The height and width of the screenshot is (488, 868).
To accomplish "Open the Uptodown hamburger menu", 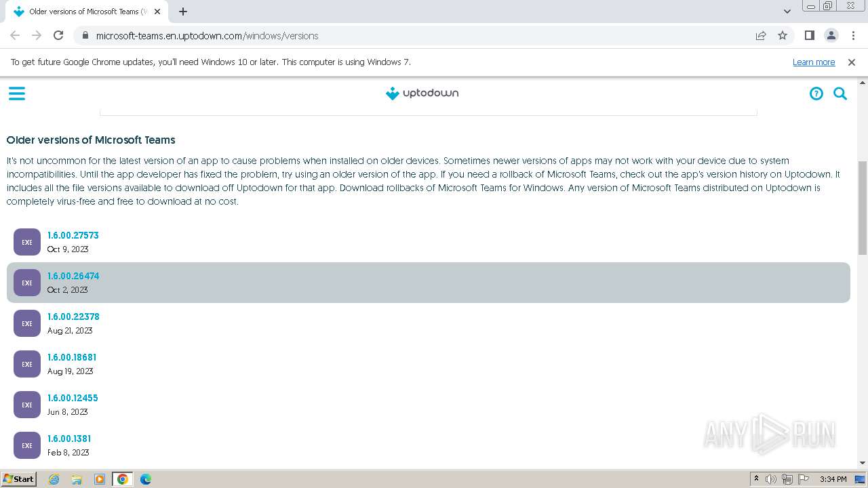I will pos(17,94).
